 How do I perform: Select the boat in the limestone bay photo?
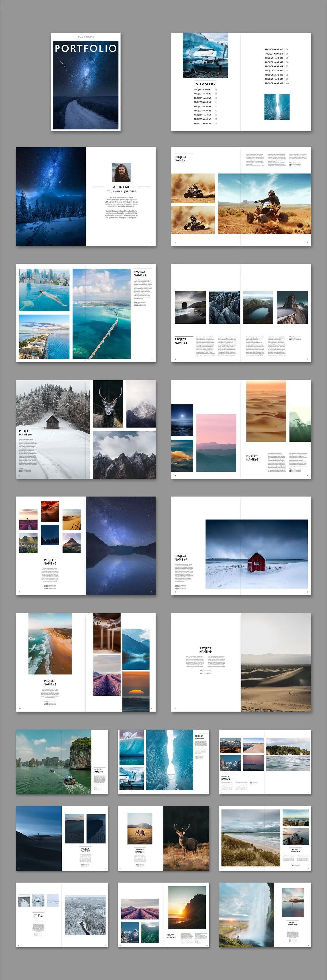54,762
